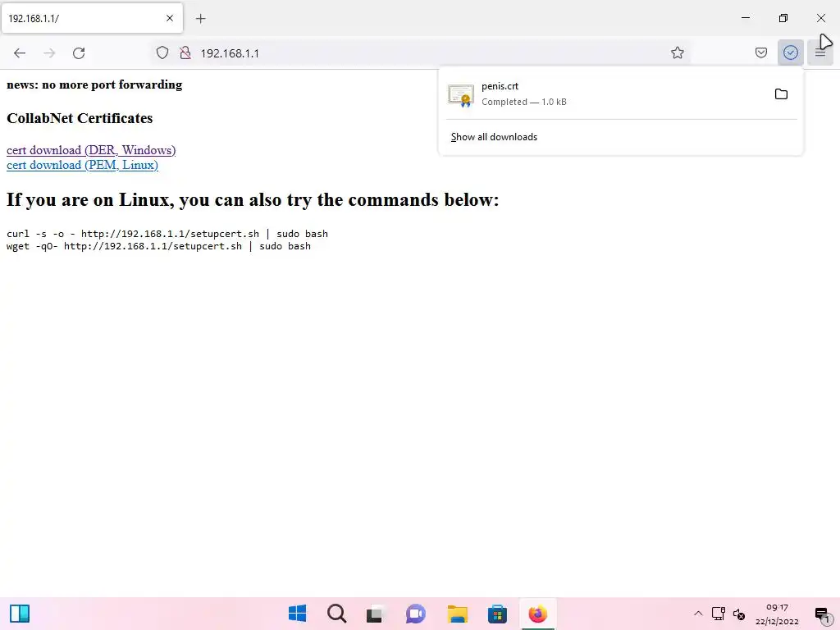
Task: Restore down the Firefox window
Action: pos(783,18)
